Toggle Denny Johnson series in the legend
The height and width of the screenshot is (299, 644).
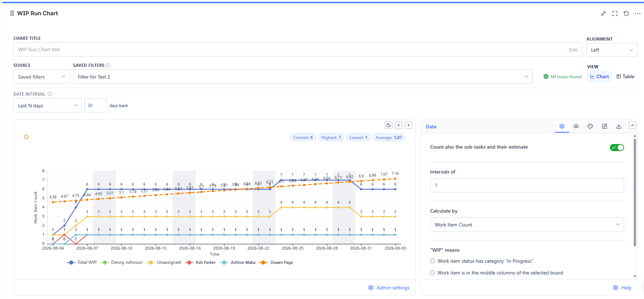pyautogui.click(x=122, y=262)
